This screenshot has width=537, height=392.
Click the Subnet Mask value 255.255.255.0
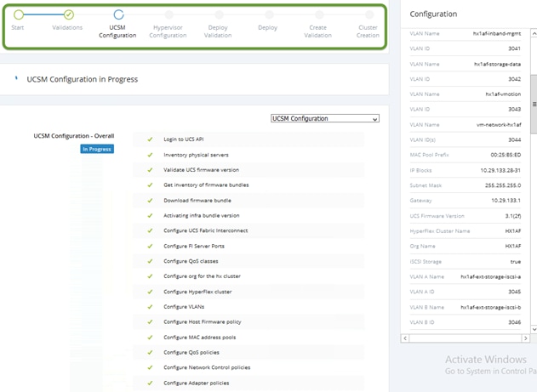tap(503, 185)
